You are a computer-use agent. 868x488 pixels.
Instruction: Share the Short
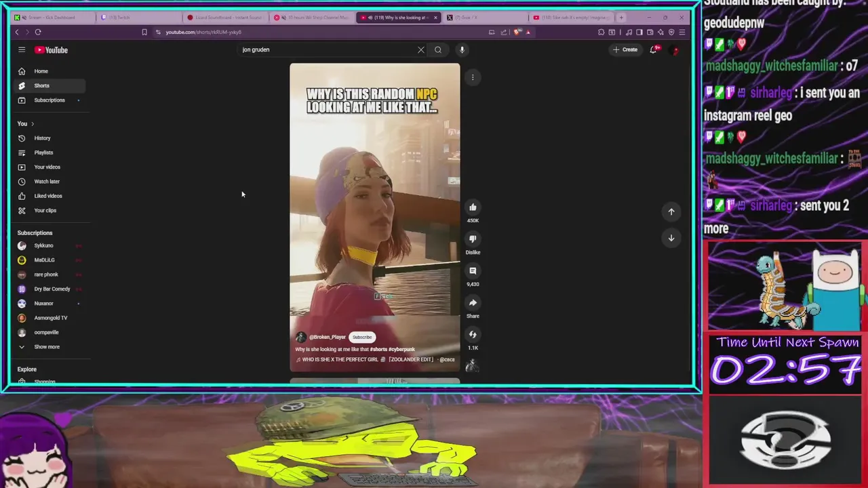point(473,303)
